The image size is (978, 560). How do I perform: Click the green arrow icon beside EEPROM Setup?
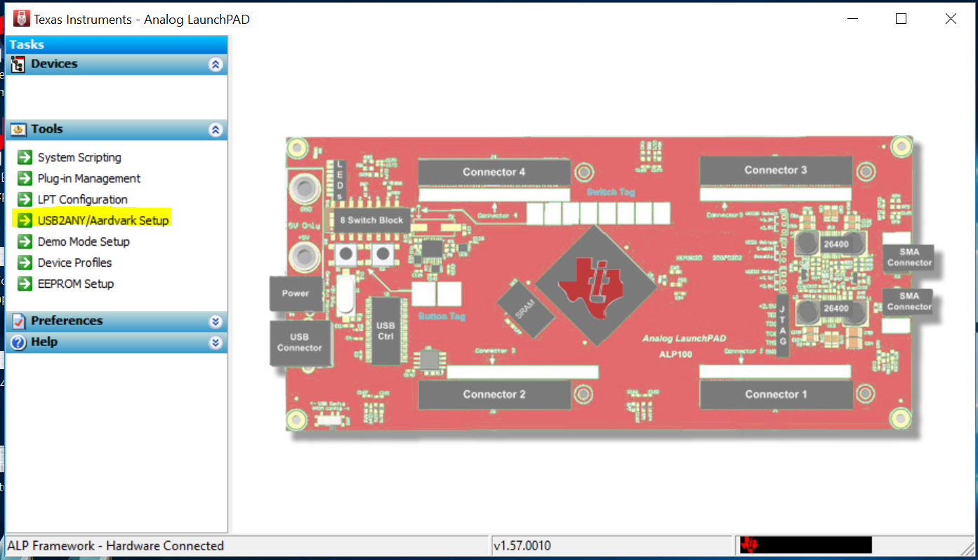coord(25,284)
